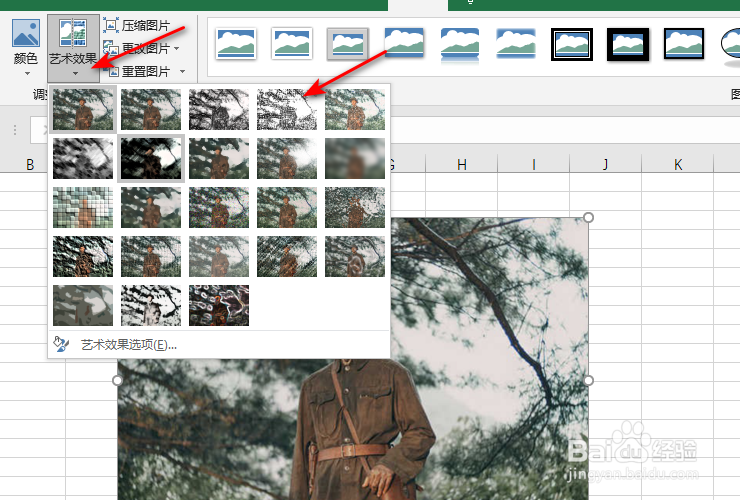The image size is (740, 500).
Task: Choose the double black frame picture style
Action: tap(572, 44)
